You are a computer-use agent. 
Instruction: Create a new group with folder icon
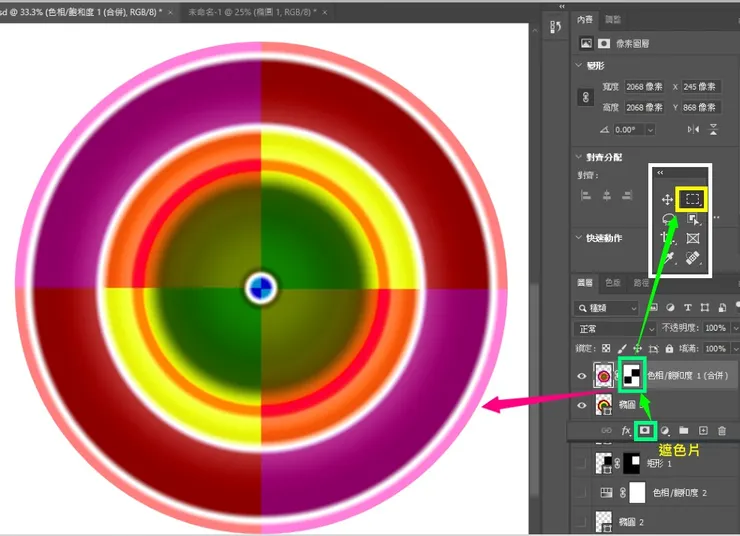point(683,430)
